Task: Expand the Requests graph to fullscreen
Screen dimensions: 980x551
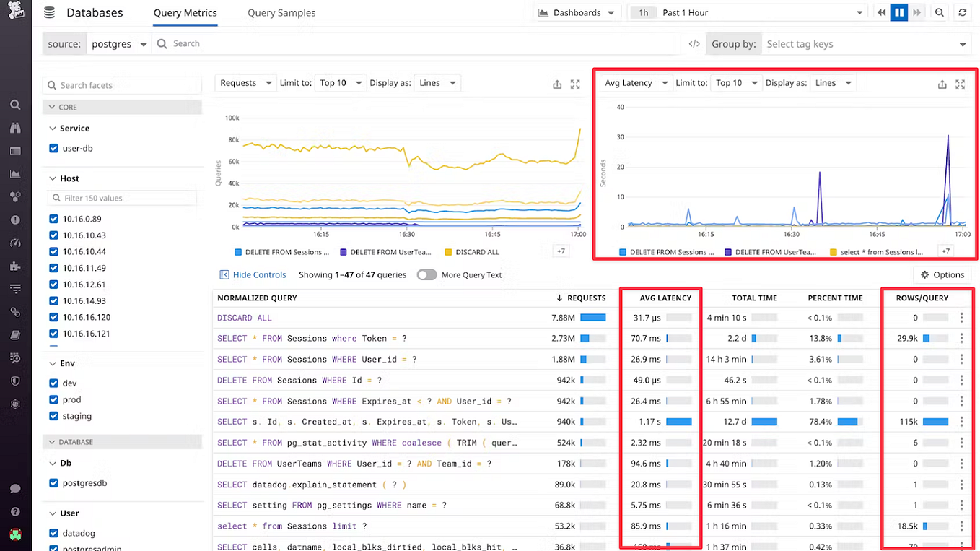Action: pyautogui.click(x=575, y=84)
